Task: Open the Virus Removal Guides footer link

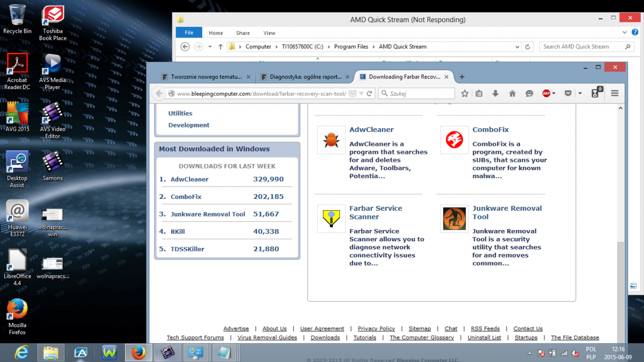Action: tap(267, 337)
